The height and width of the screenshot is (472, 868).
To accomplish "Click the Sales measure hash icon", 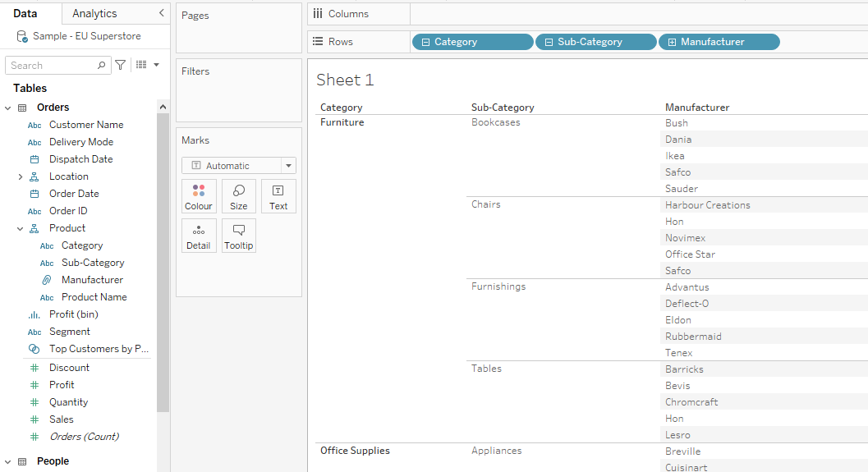I will tap(34, 419).
